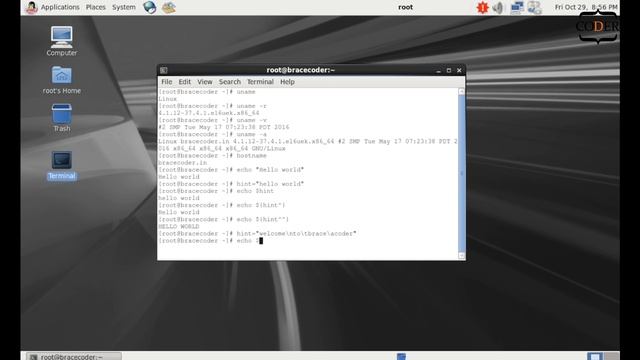The image size is (640, 360).
Task: Click the current prompt line with echo
Action: coord(211,241)
